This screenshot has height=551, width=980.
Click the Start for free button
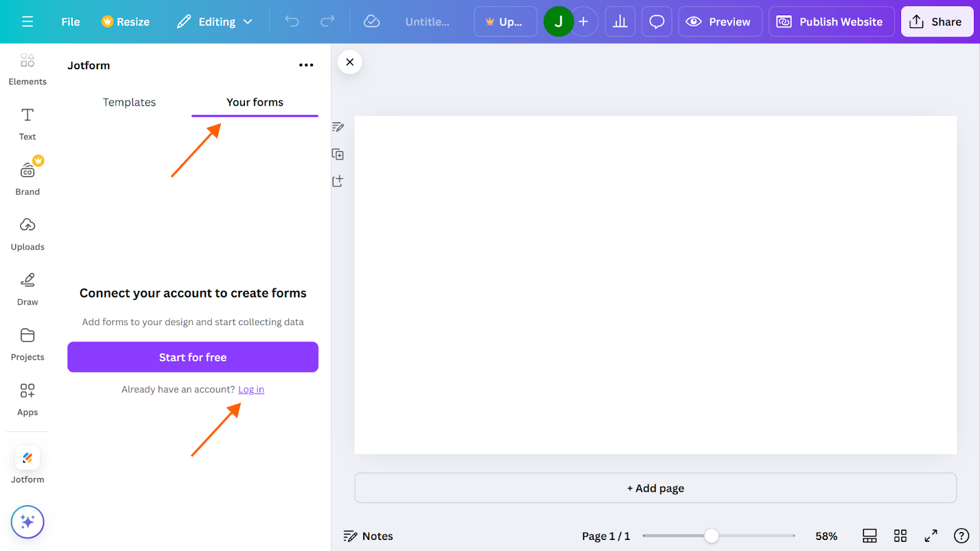point(192,357)
